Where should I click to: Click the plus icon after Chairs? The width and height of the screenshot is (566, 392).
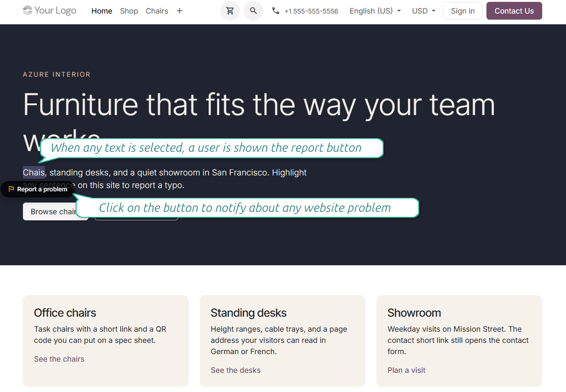179,11
